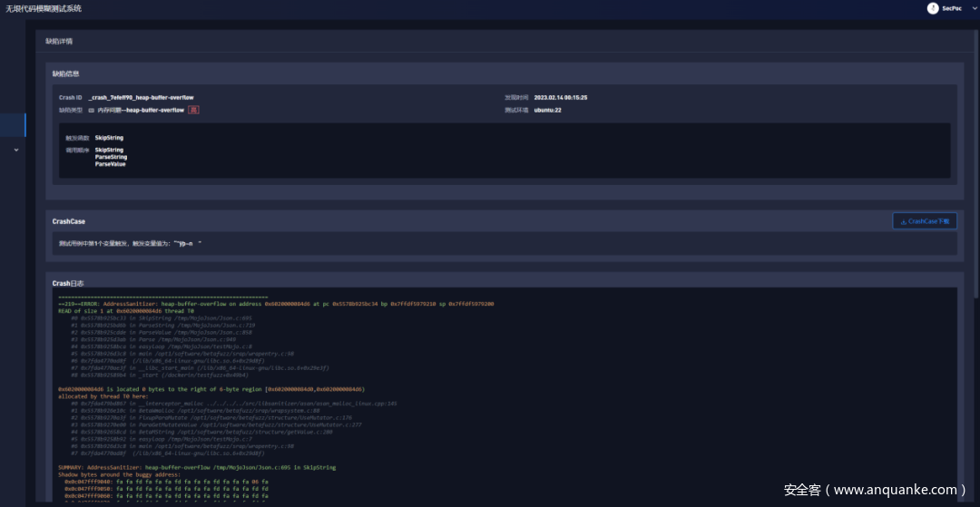Click the 缺陷信息 section header
The image size is (980, 507).
(66, 73)
